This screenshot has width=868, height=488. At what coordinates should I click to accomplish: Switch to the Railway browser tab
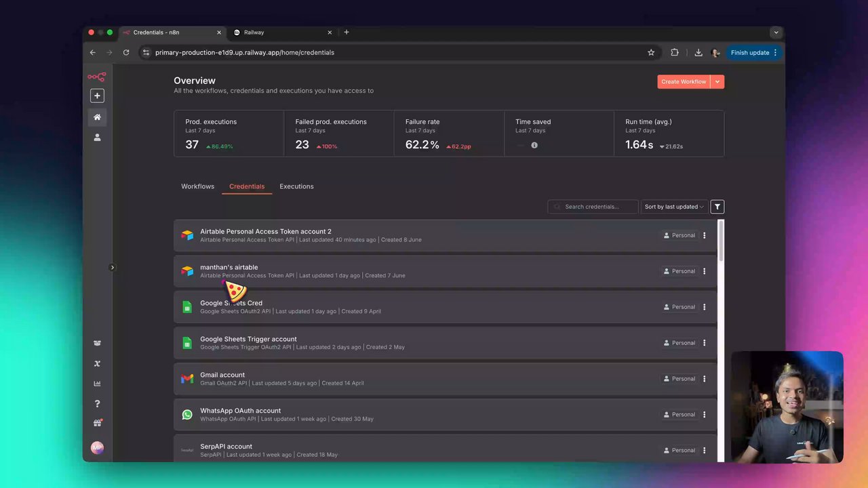[283, 33]
